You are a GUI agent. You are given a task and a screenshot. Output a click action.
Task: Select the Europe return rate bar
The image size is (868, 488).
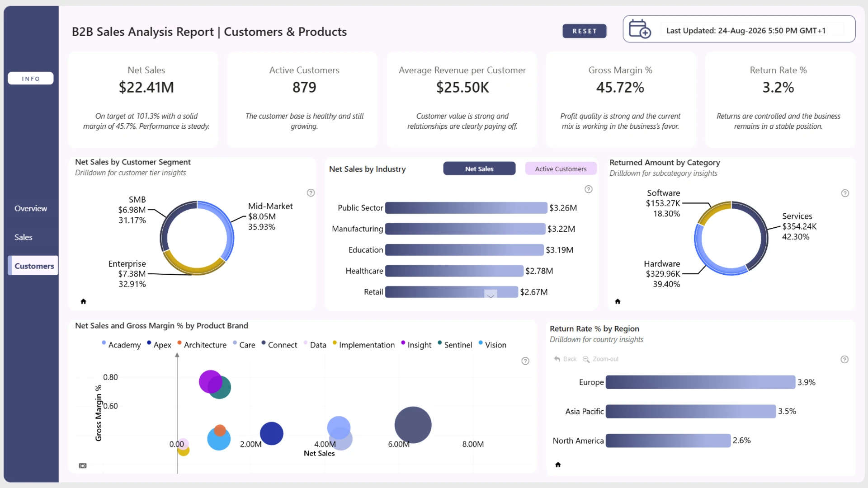[x=700, y=382]
